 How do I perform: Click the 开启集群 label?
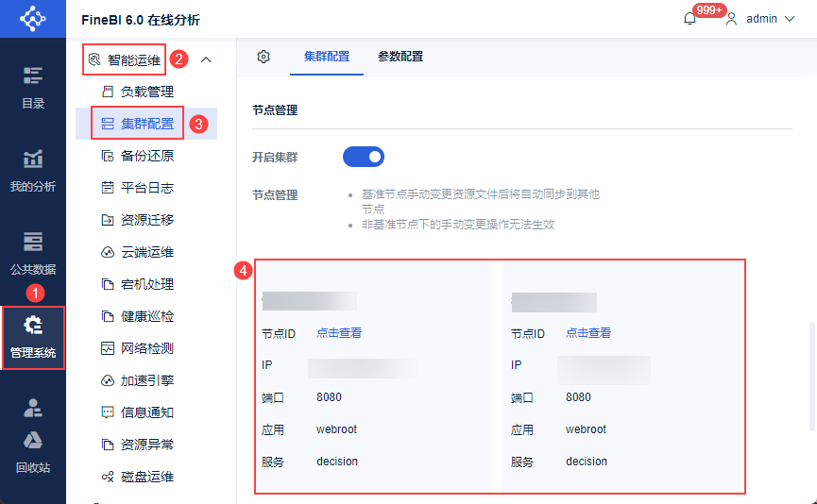(275, 158)
